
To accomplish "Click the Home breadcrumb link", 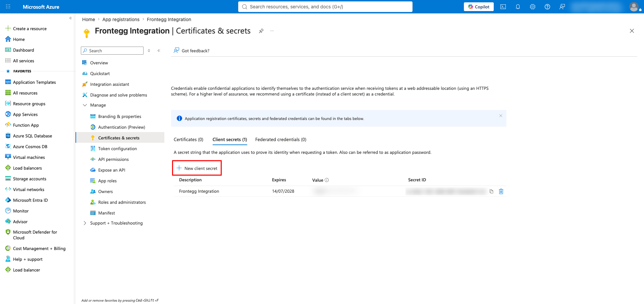I will [89, 19].
